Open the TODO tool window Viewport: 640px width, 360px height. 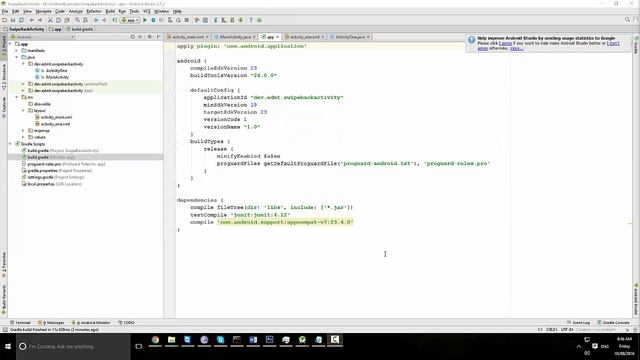point(126,322)
